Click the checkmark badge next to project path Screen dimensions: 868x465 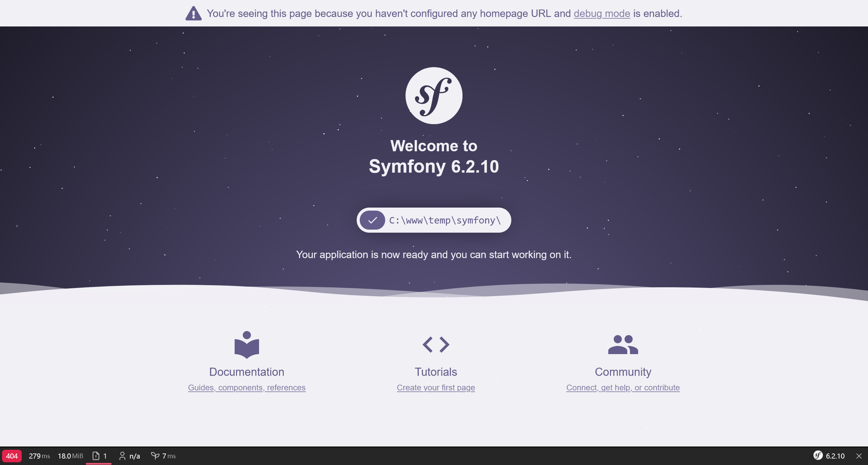coord(372,220)
